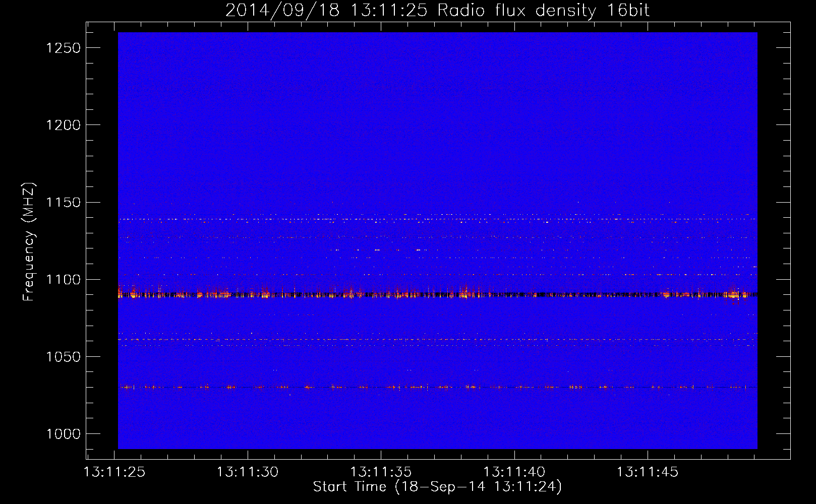Click the 1050 frequency tick label

point(63,357)
